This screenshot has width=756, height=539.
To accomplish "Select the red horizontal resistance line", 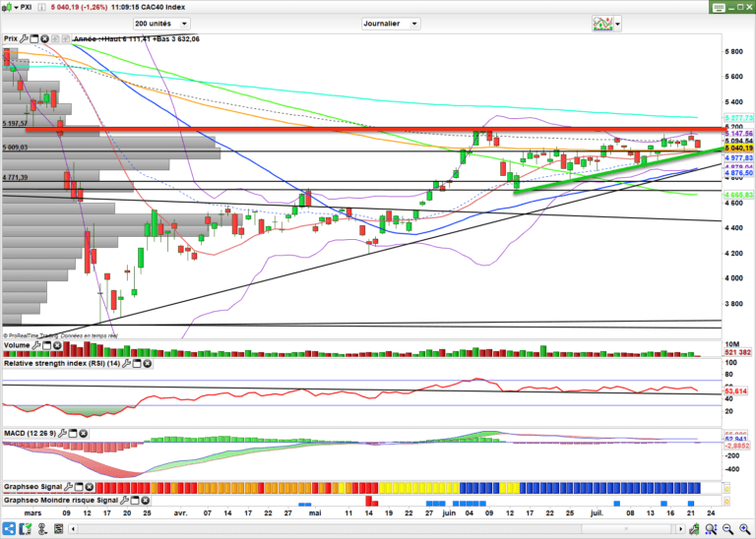I will click(x=394, y=129).
